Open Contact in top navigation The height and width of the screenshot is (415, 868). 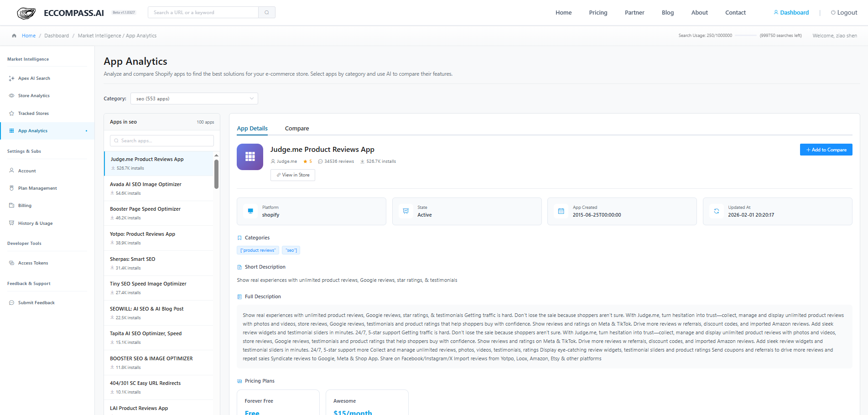735,13
